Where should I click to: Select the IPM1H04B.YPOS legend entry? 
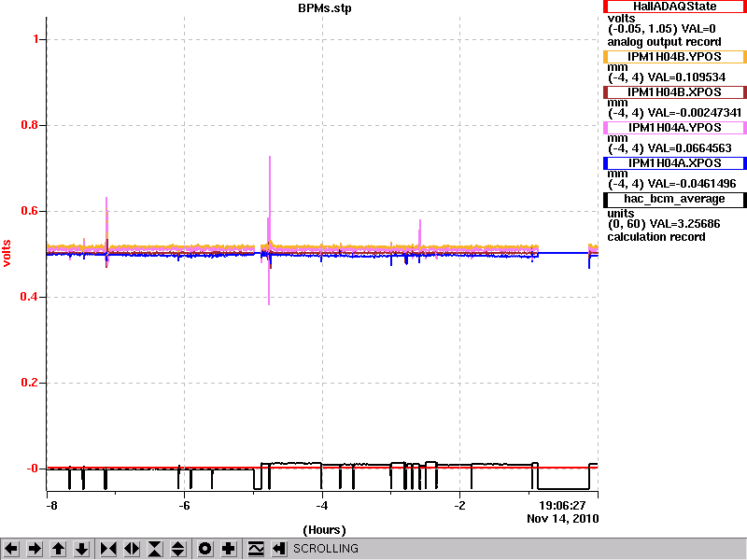[x=674, y=57]
